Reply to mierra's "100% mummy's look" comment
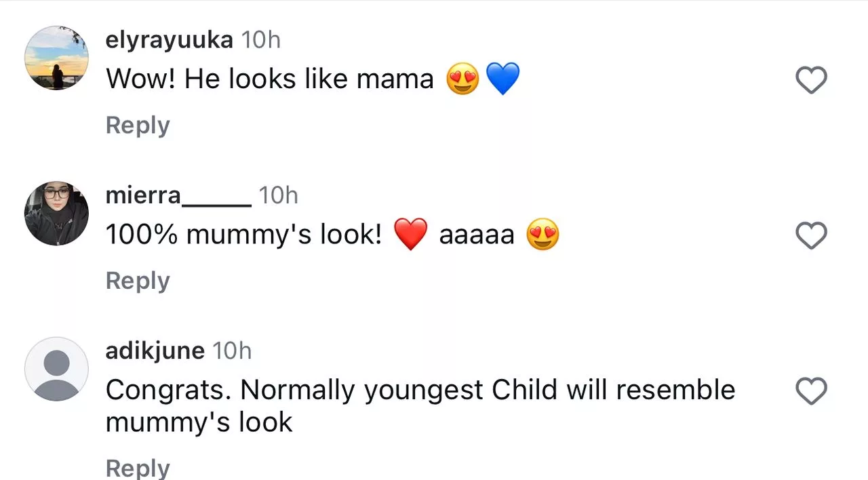868x480 pixels. pos(138,281)
